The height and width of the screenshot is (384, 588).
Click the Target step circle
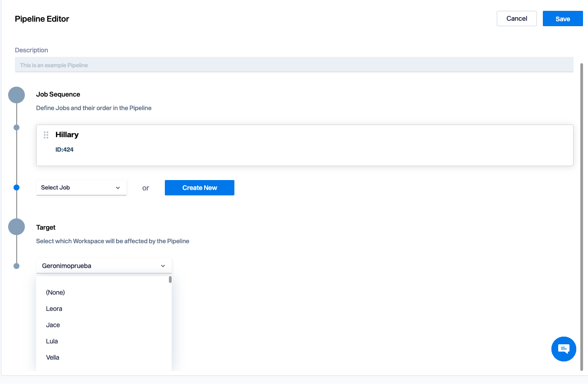[17, 227]
